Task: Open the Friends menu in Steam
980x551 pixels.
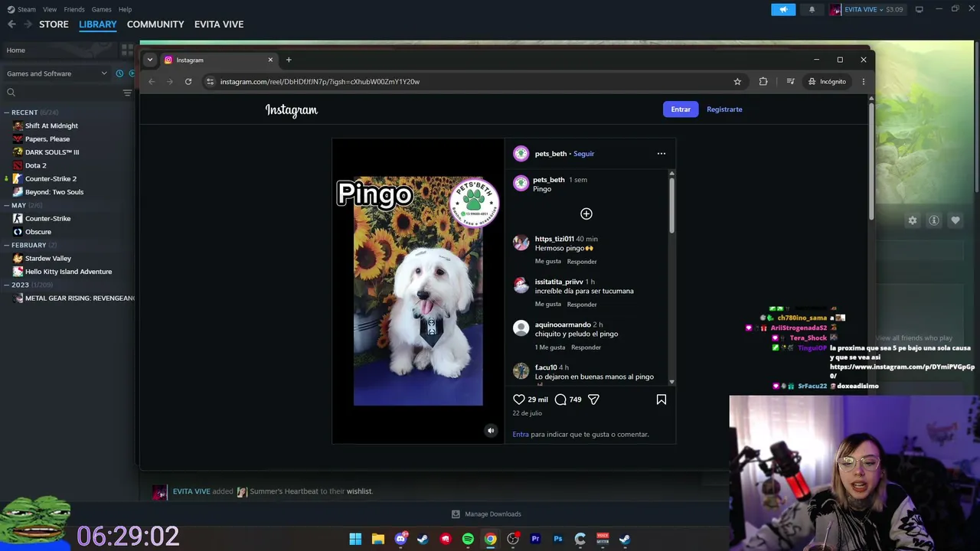Action: tap(74, 10)
